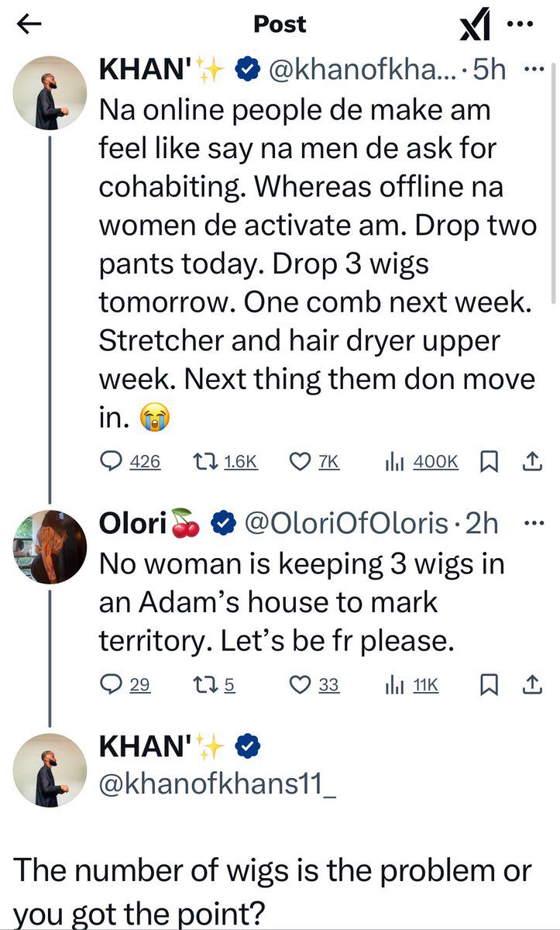Bookmark KHAN's first post
The image size is (560, 930).
pyautogui.click(x=489, y=462)
